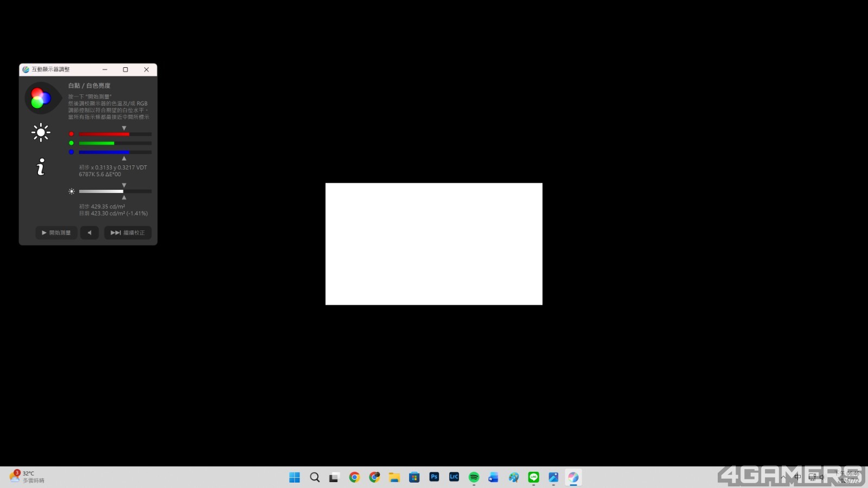Click the 繼續校正 continue calibration button

tap(128, 233)
